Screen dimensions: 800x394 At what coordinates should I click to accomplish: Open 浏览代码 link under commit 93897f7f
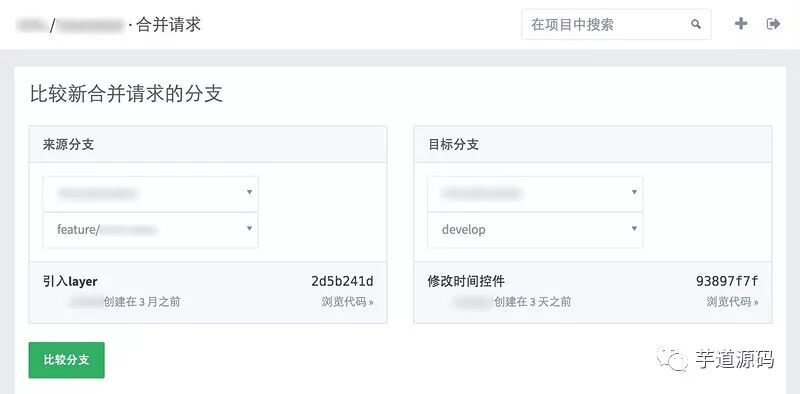[x=732, y=302]
